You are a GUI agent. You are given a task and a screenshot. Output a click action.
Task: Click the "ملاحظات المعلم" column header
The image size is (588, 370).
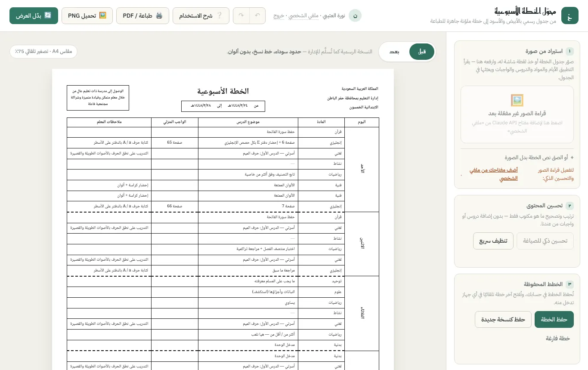pos(109,122)
